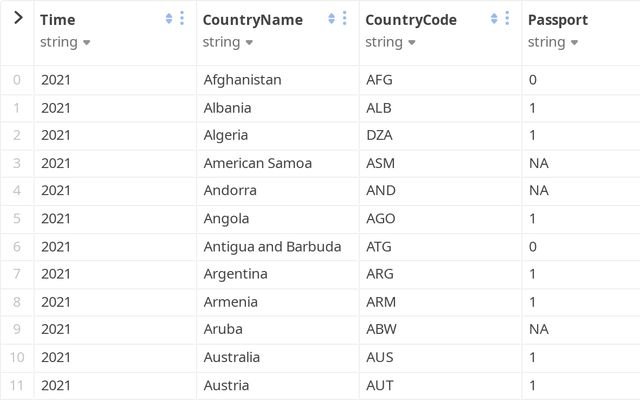The height and width of the screenshot is (400, 640).
Task: Click the CountryName header label
Action: tap(252, 20)
